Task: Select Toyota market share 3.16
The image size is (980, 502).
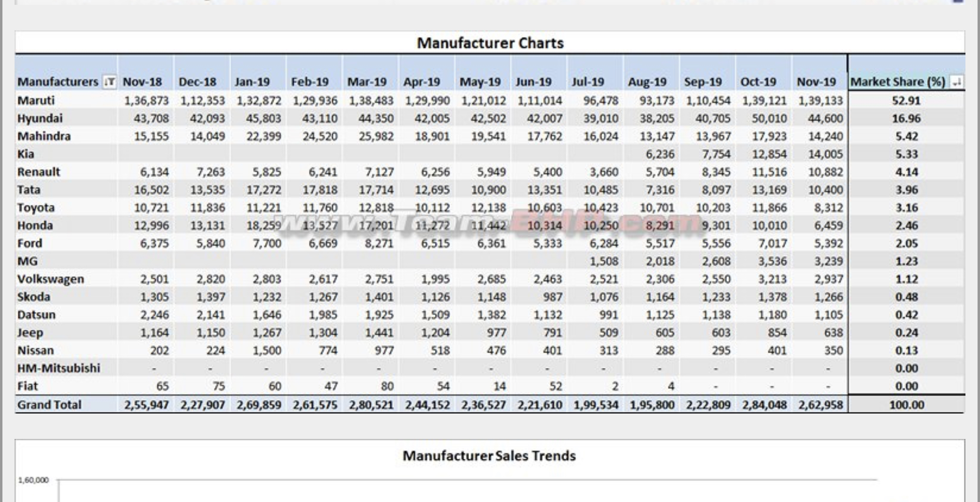Action: click(906, 208)
